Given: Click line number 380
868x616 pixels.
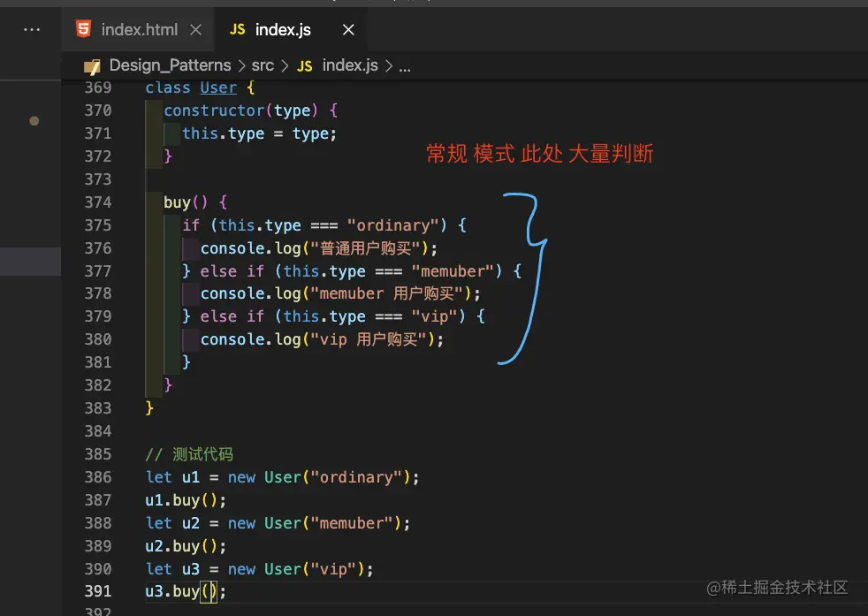Looking at the screenshot, I should pos(98,340).
